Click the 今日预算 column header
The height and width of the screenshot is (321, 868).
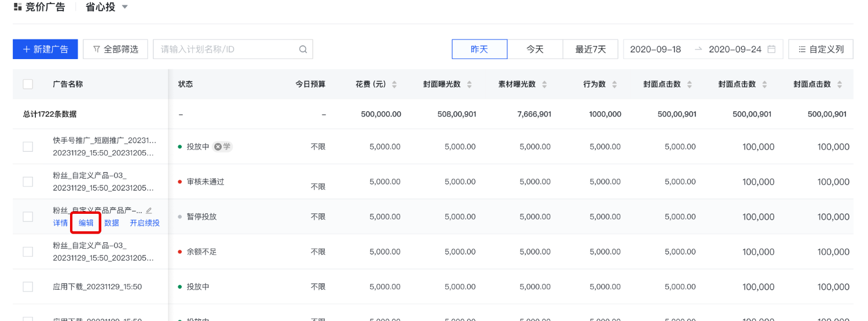click(x=310, y=84)
